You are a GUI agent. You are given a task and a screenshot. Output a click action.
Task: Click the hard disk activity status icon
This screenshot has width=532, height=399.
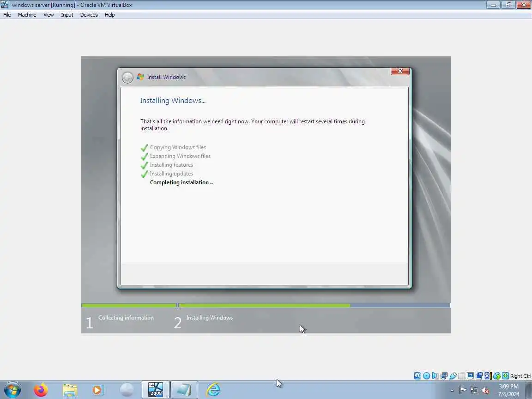417,375
